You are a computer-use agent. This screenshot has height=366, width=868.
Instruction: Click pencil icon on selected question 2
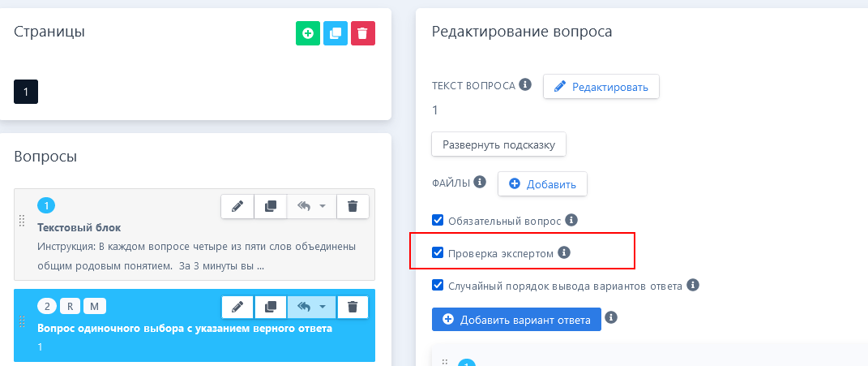pos(237,307)
